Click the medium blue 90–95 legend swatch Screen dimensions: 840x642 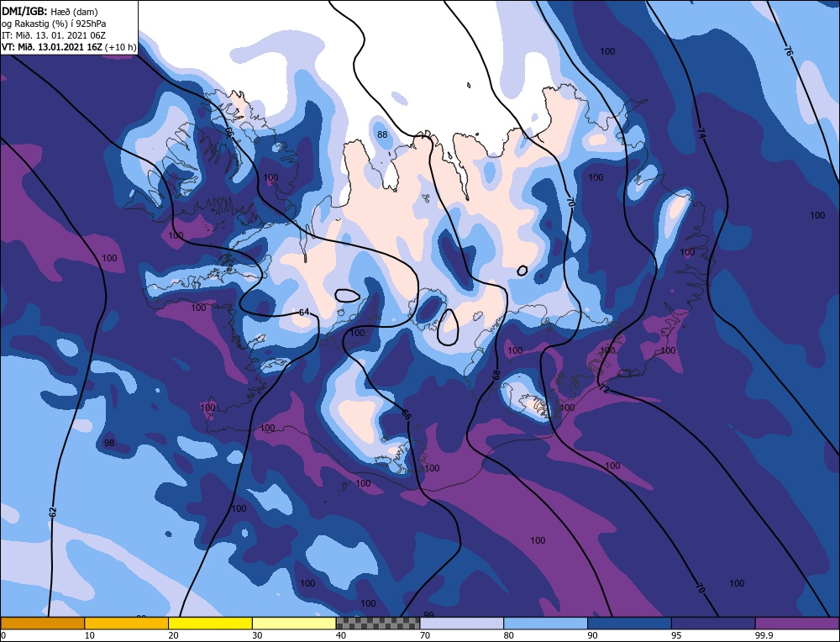tap(629, 623)
